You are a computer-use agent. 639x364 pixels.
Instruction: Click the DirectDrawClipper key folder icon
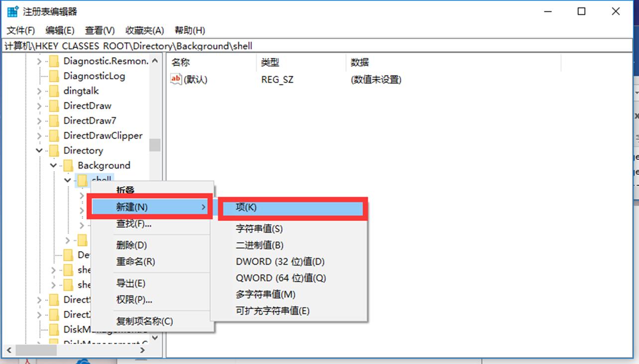[x=55, y=135]
